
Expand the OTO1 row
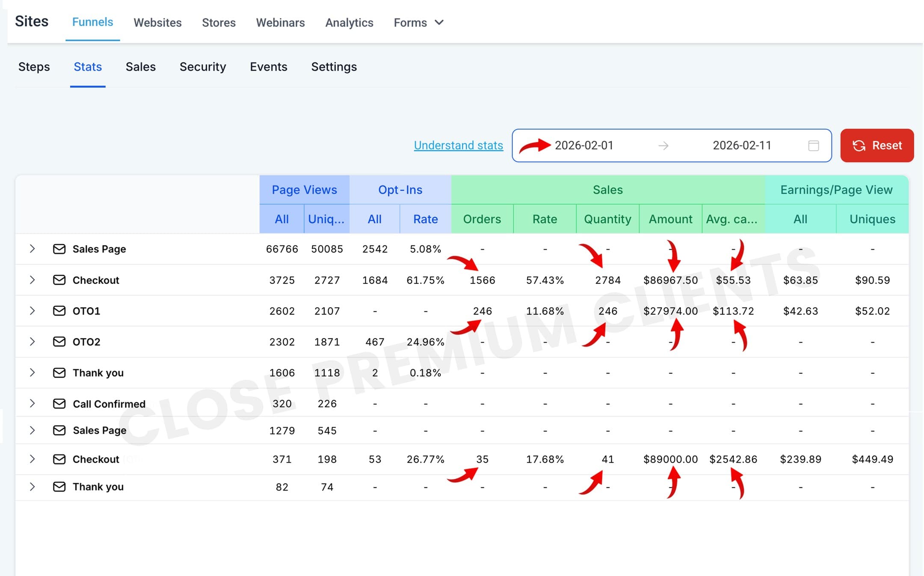pos(32,310)
